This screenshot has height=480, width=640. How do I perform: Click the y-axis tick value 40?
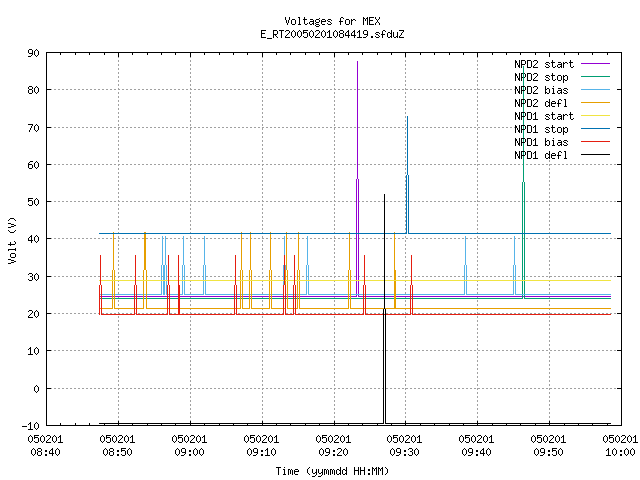33,239
